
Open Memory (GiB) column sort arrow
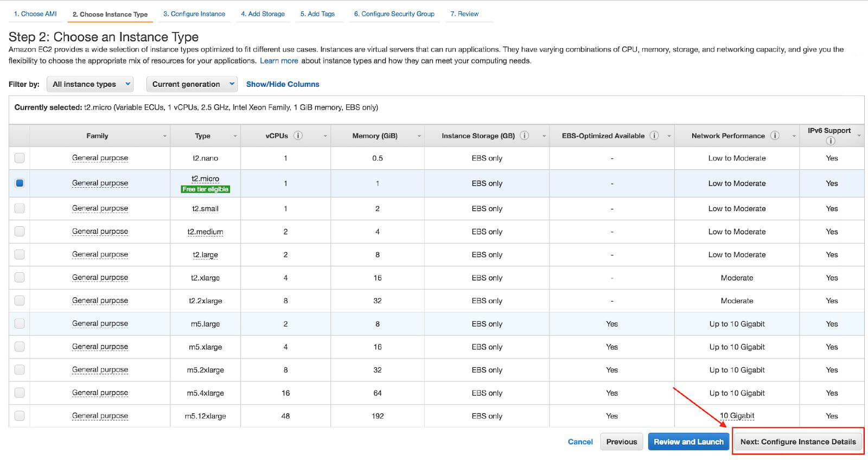click(419, 136)
